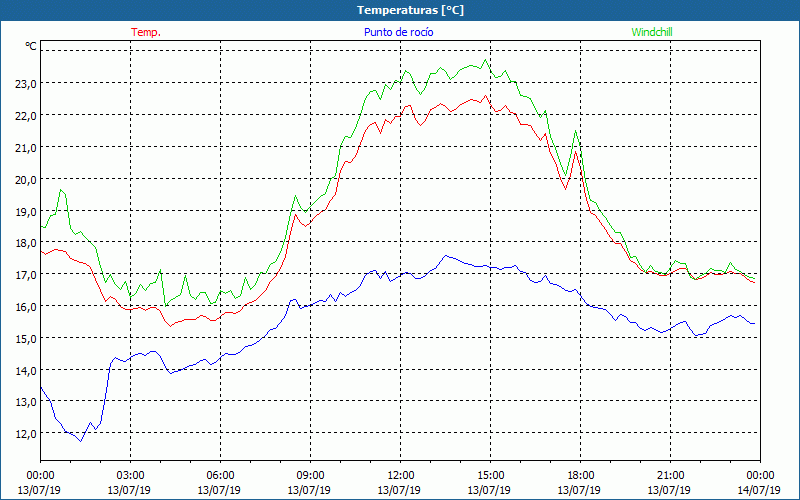This screenshot has width=800, height=500.
Task: Click the 20,0 y-axis value
Action: [26, 180]
